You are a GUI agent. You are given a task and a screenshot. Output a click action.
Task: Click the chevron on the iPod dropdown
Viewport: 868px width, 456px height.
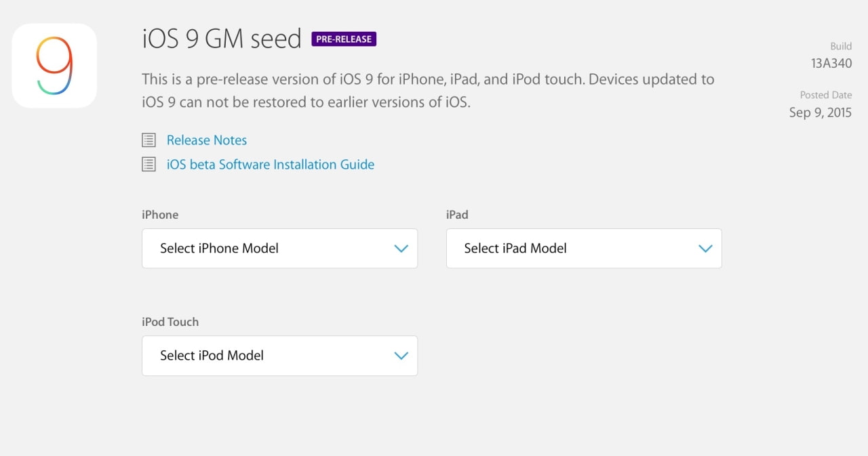[x=401, y=356]
